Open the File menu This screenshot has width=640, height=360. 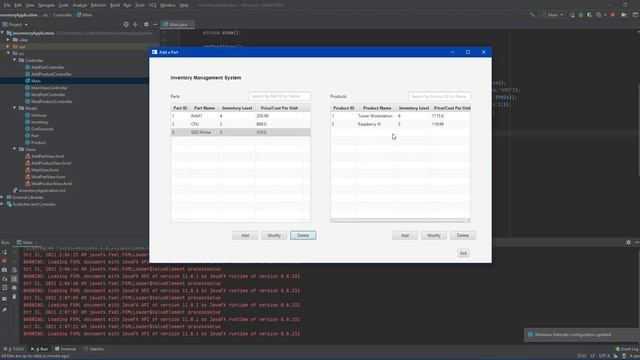tap(7, 5)
